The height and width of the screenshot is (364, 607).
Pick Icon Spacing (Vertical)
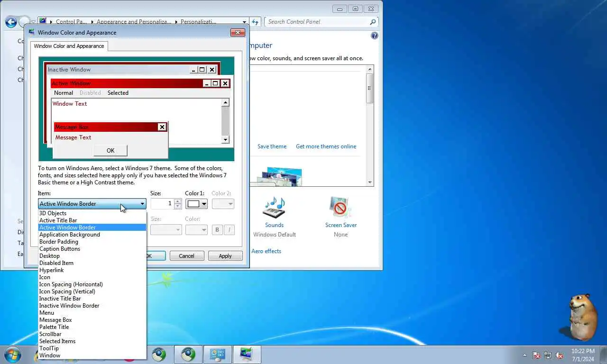coord(92,291)
